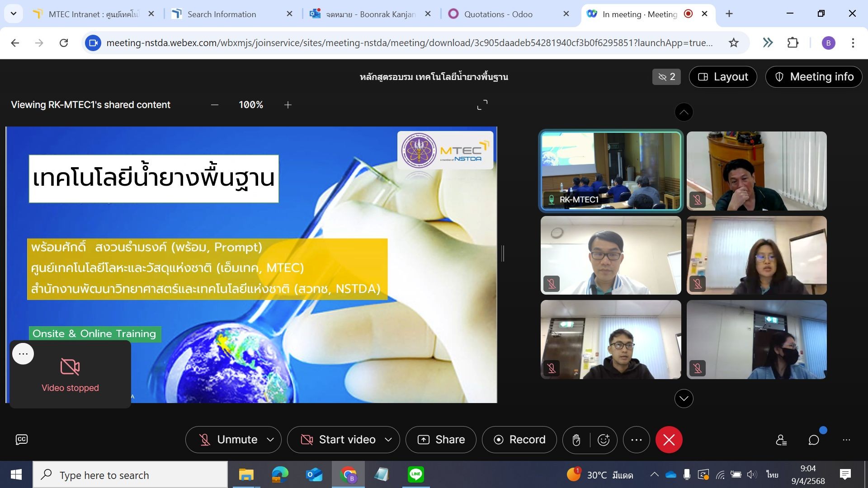868x488 pixels.
Task: Select thumbnail of man covering his mouth
Action: (x=757, y=171)
